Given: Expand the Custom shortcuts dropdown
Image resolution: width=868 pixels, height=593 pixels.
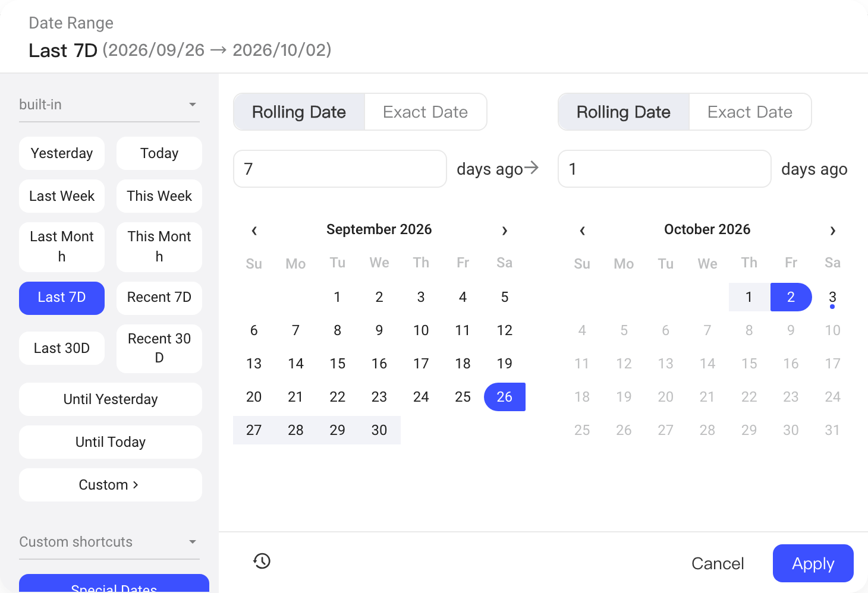Looking at the screenshot, I should point(109,542).
